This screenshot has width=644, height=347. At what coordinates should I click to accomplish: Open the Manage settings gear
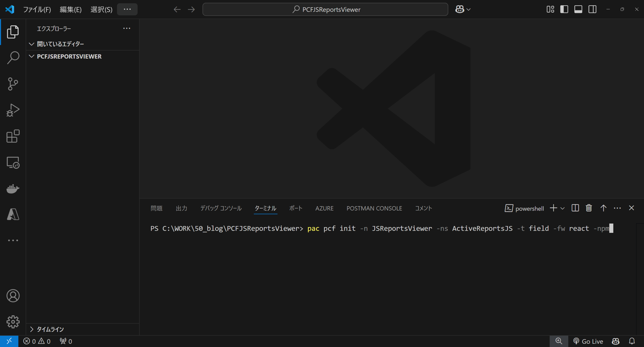pyautogui.click(x=13, y=322)
